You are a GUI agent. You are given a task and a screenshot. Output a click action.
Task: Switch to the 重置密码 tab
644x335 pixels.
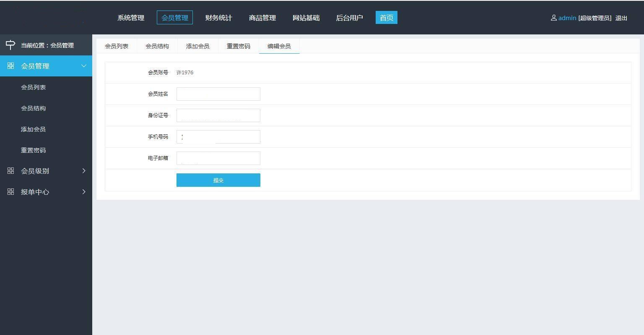tap(239, 46)
